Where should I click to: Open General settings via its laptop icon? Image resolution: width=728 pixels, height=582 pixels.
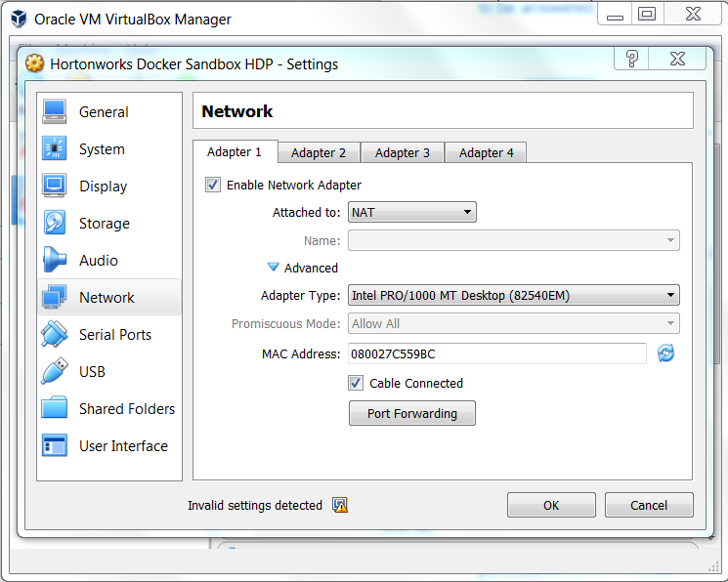55,112
